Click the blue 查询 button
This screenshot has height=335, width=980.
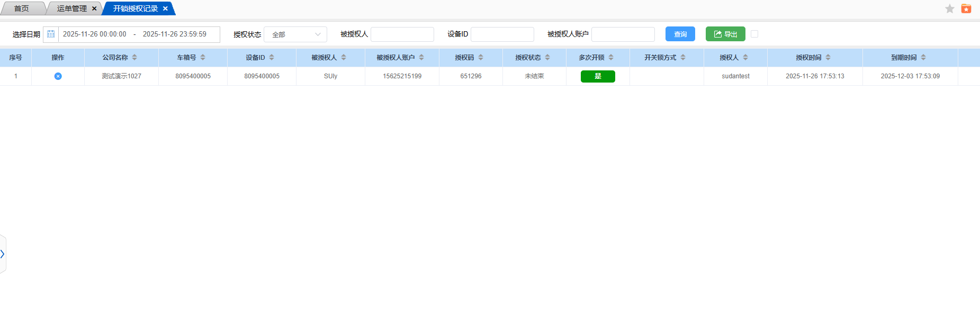680,34
